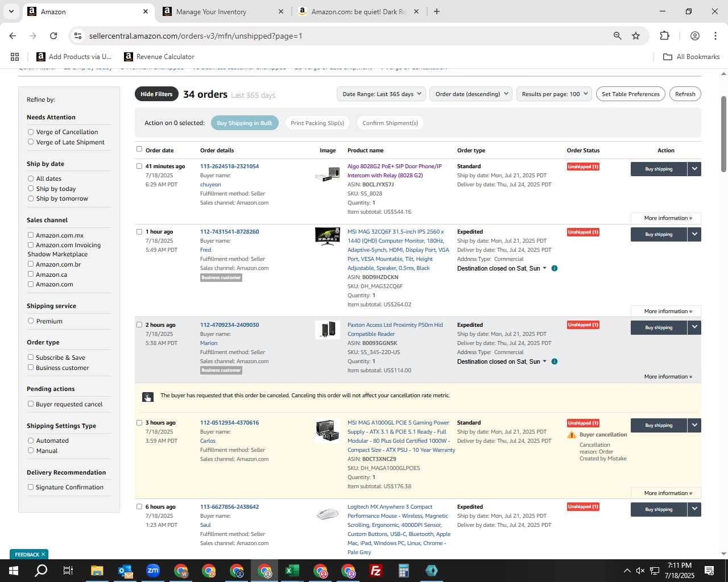The height and width of the screenshot is (582, 728).
Task: Check the Signature Confirmation filter
Action: coord(31,487)
